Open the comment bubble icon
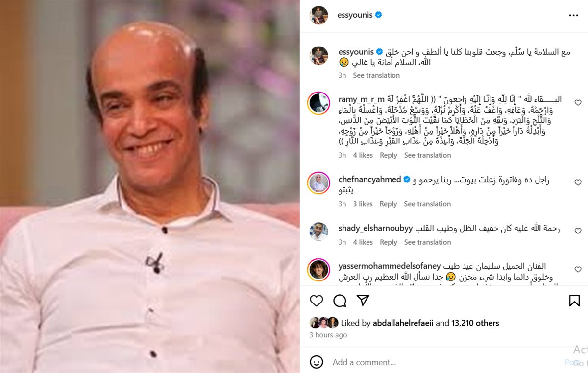This screenshot has width=588, height=373. pos(340,301)
